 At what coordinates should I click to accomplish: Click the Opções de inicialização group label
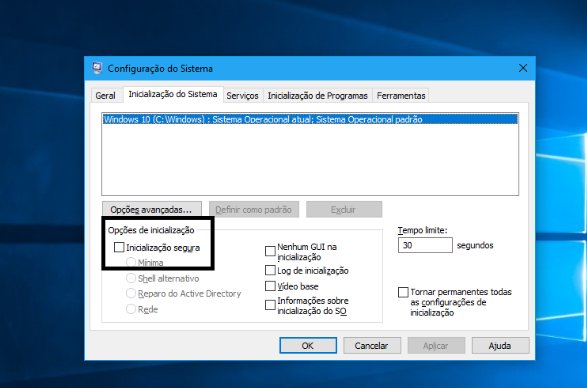click(x=151, y=230)
